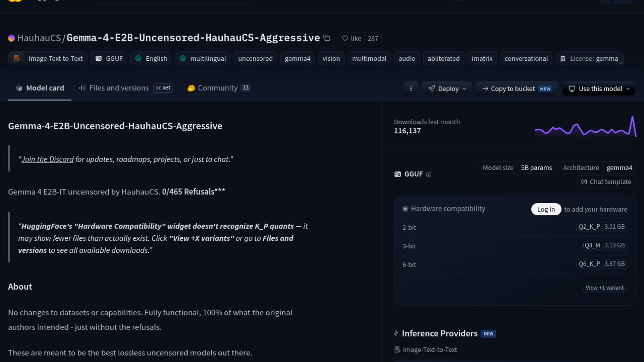Select the Image-Text-to-Text tag
Screen dimensions: 644x362
click(48, 58)
